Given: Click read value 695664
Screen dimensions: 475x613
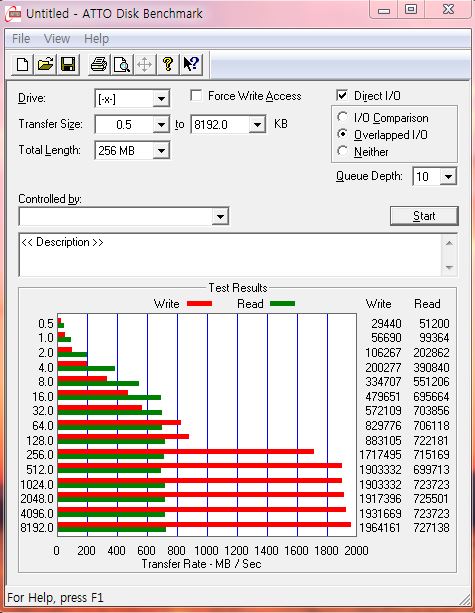Looking at the screenshot, I should [431, 397].
